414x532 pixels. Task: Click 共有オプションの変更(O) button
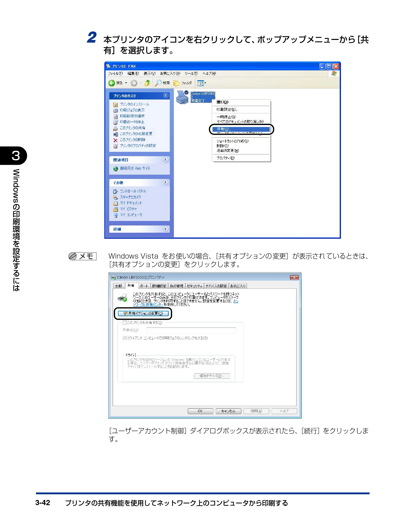(143, 314)
